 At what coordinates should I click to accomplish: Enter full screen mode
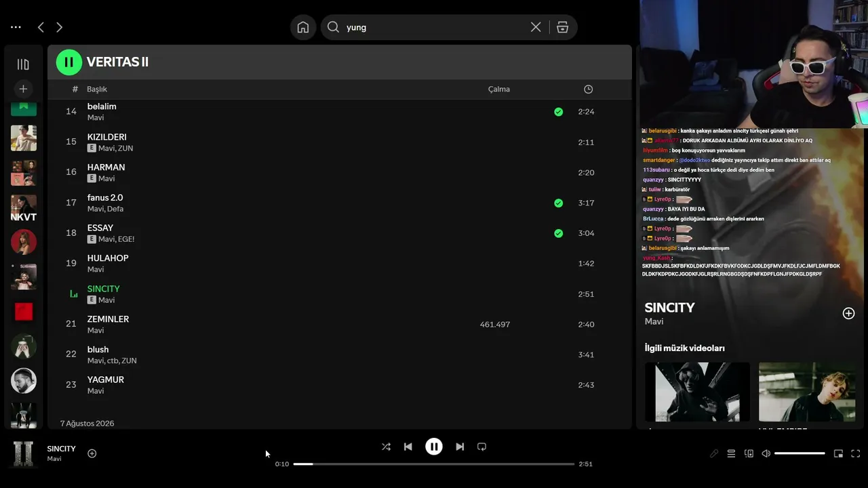[x=856, y=453]
